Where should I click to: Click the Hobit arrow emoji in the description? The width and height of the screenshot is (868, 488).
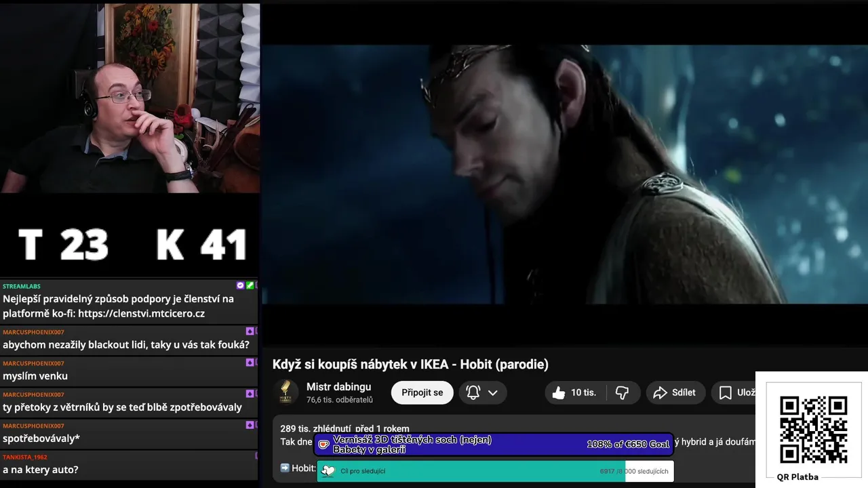tap(285, 468)
